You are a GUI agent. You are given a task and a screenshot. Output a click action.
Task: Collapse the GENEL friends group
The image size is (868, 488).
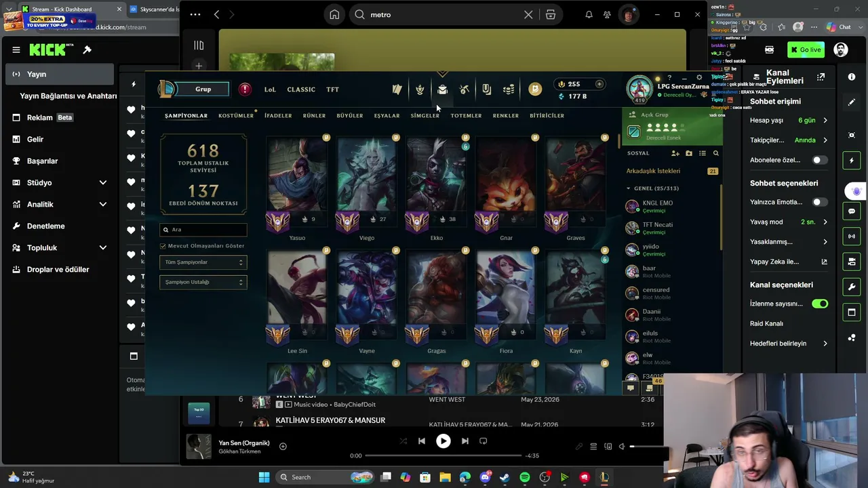[628, 188]
